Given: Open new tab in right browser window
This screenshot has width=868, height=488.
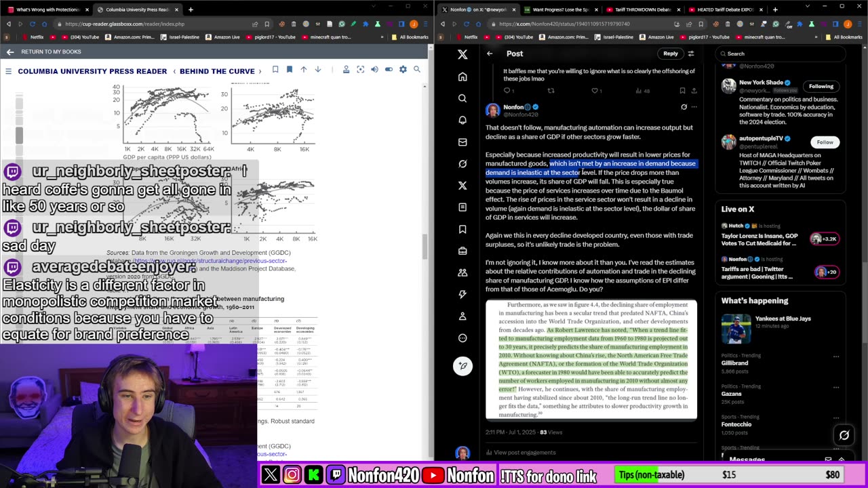Looking at the screenshot, I should click(775, 9).
